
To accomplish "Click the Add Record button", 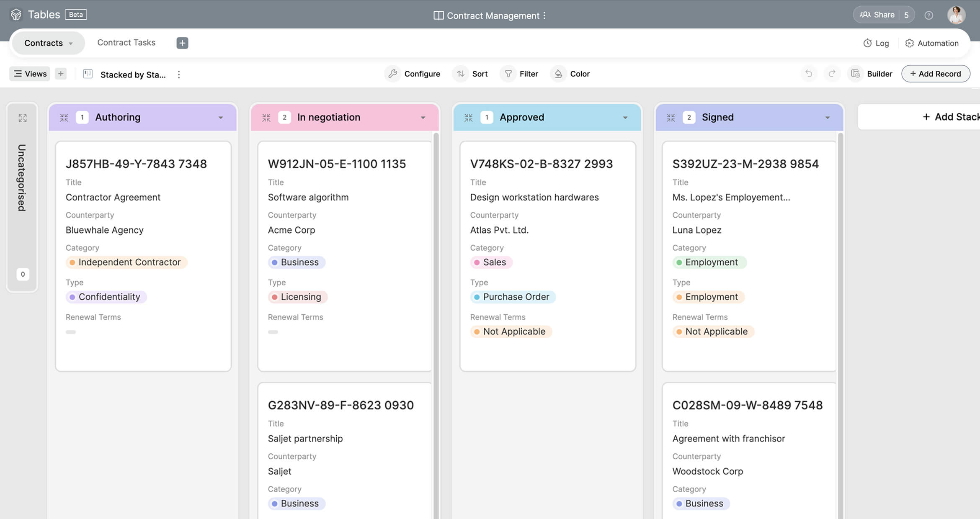I will 935,74.
